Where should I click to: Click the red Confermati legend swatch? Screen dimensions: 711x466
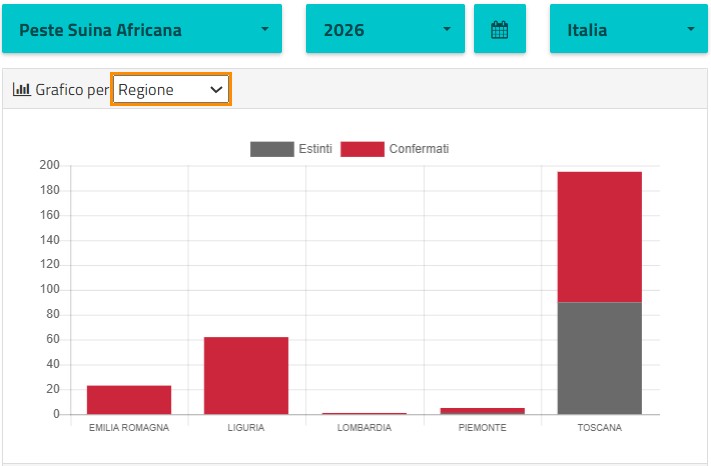click(362, 149)
